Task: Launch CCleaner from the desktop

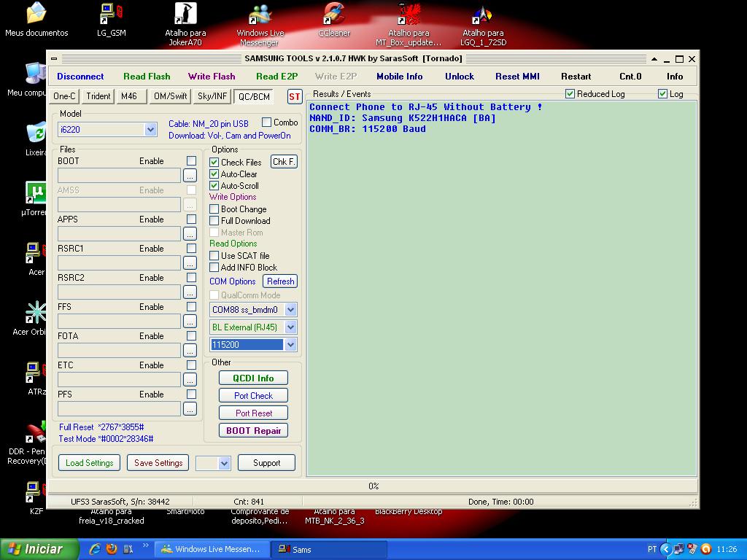Action: click(x=334, y=20)
